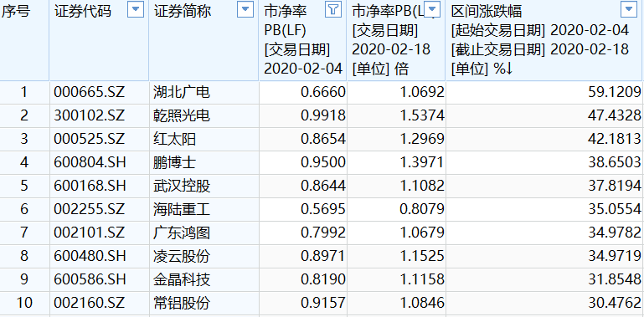644x317 pixels.
Task: Click the stock name 鹏博士
Action: point(175,162)
